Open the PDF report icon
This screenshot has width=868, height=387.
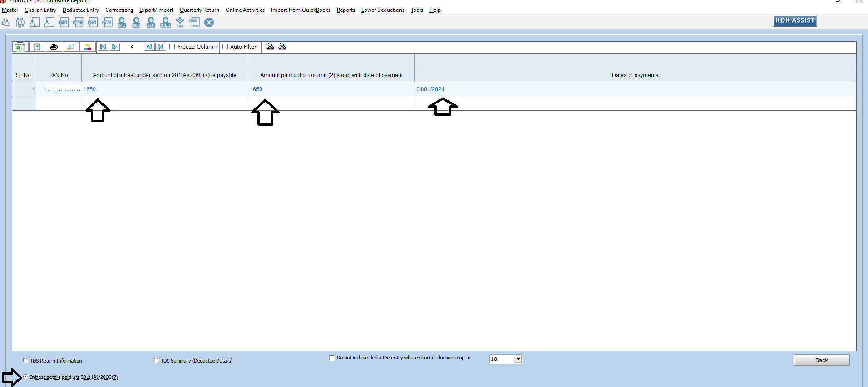194,22
